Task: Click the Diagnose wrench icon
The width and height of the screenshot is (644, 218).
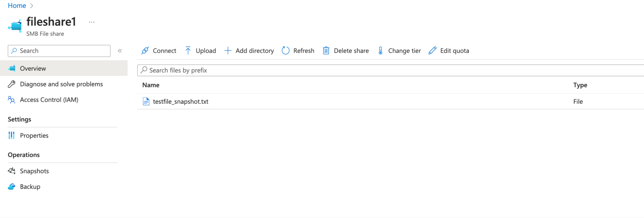Action: (12, 84)
